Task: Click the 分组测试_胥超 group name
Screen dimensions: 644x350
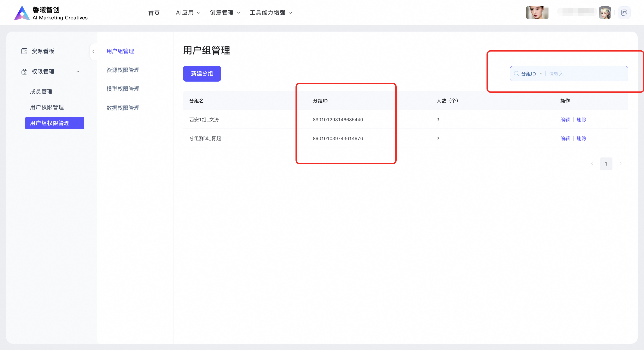Action: (205, 138)
